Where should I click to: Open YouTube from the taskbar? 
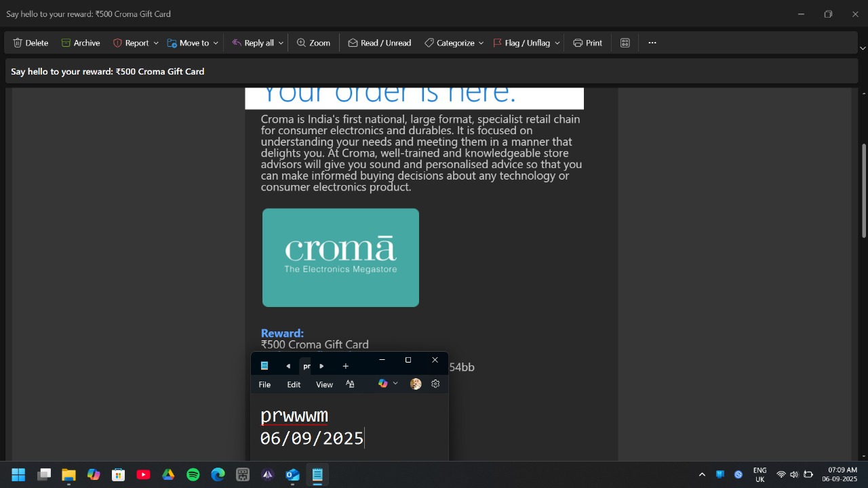pyautogui.click(x=143, y=474)
